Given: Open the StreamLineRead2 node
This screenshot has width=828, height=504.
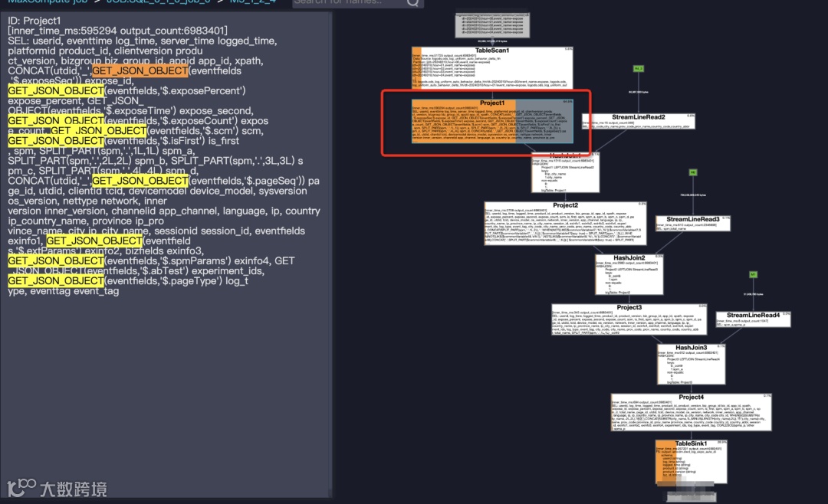Looking at the screenshot, I should click(639, 121).
